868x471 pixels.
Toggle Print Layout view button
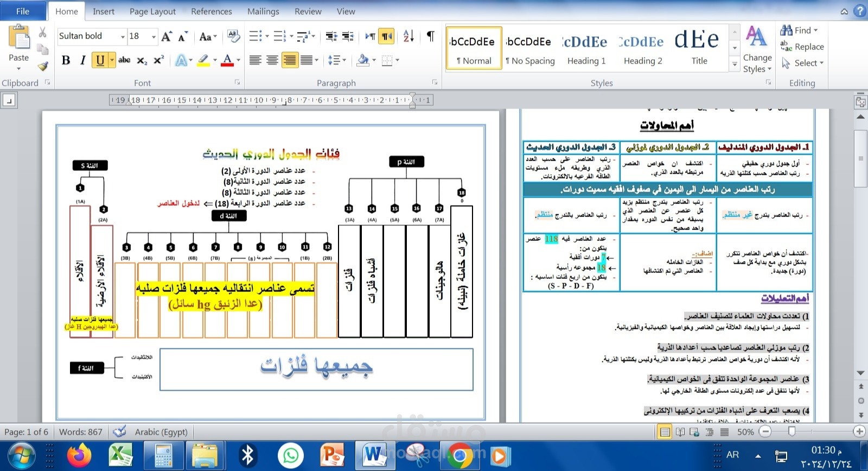665,432
